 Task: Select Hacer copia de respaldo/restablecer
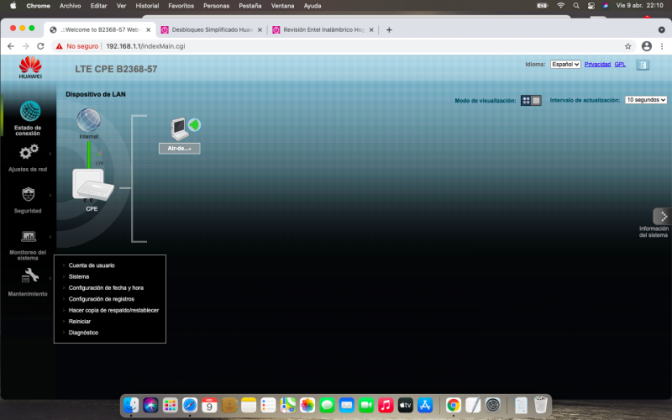(x=114, y=310)
